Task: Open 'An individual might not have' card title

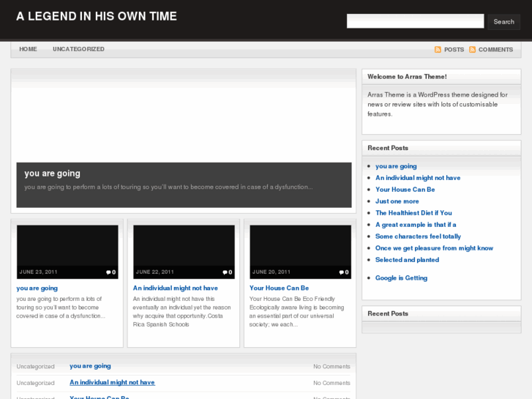Action: [x=176, y=288]
